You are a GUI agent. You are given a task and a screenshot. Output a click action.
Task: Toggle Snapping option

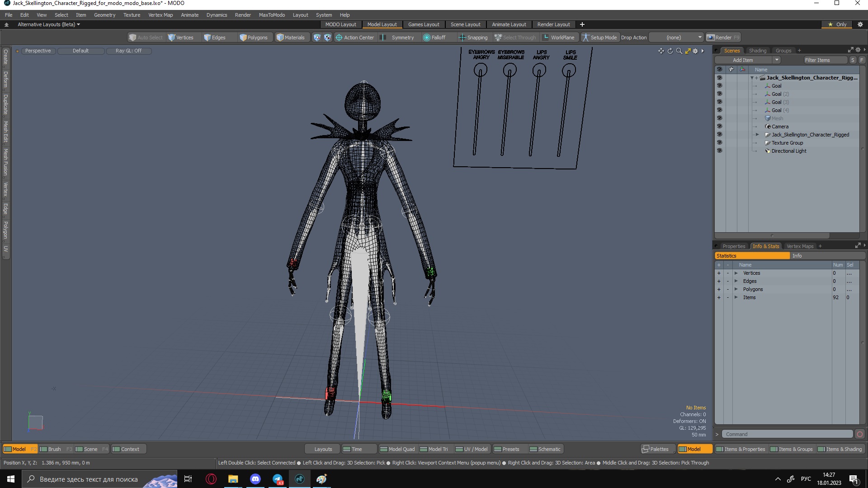point(473,38)
